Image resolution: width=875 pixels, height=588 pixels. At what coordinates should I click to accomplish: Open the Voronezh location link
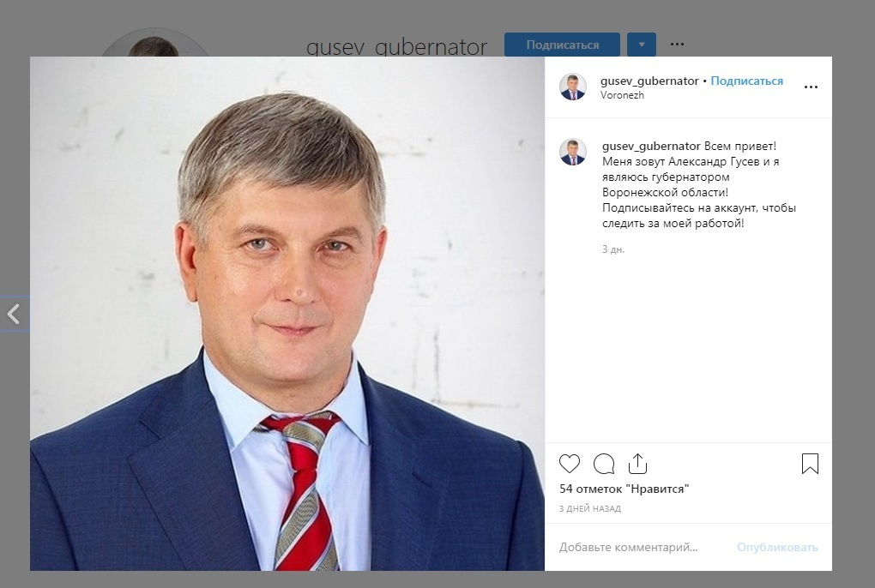click(622, 95)
